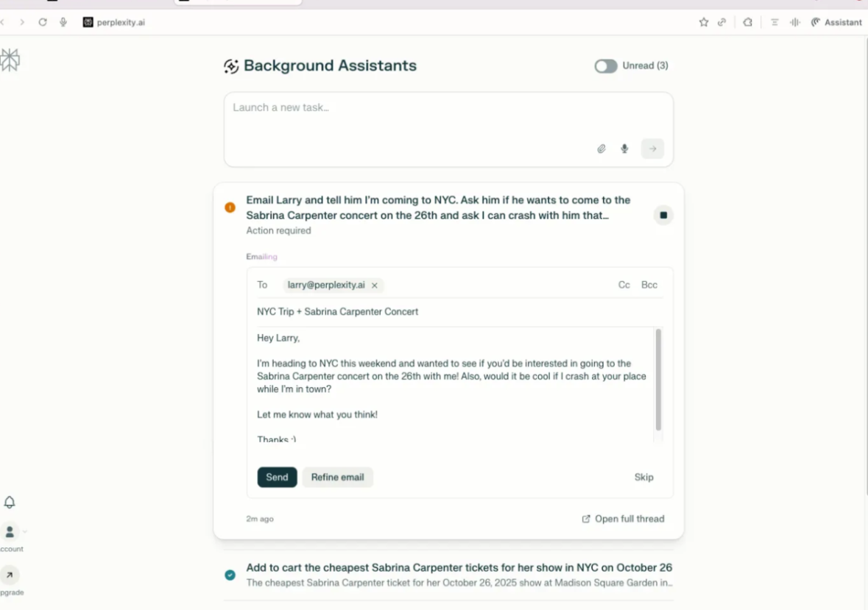The width and height of the screenshot is (868, 610).
Task: Attach a file with the paperclip icon
Action: click(x=601, y=149)
